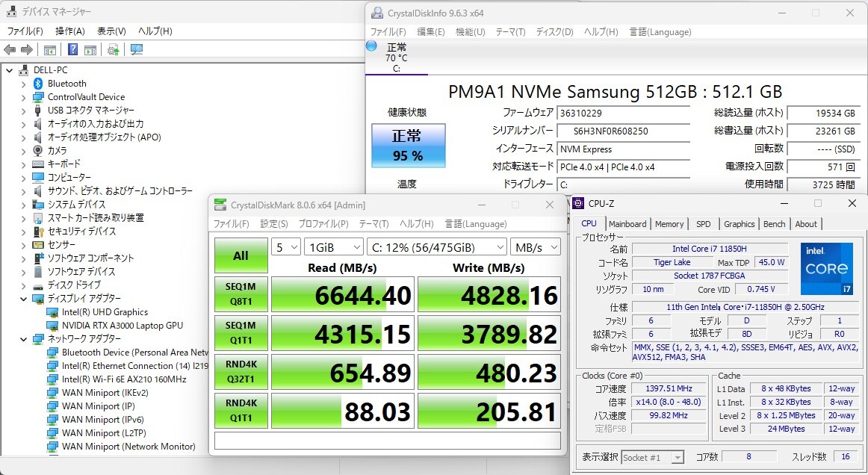Collapse the ディスプレイ アダプター category
This screenshot has width=868, height=475.
click(x=23, y=299)
